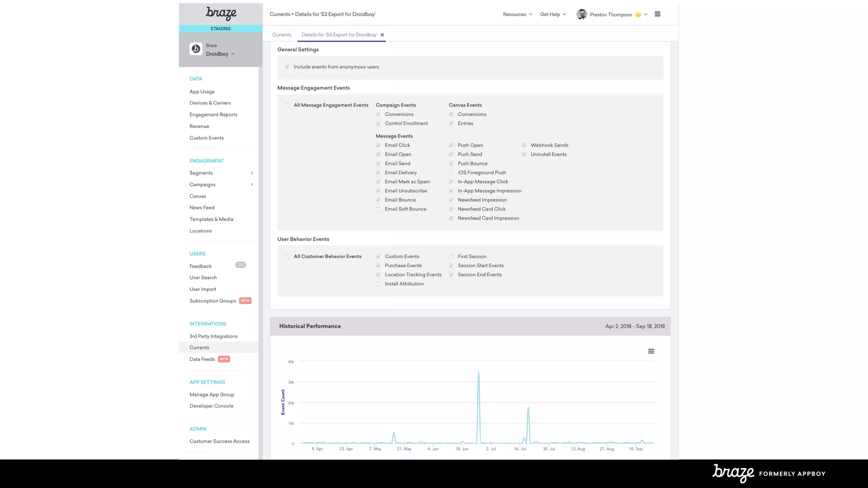Viewport: 868px width, 488px height.
Task: Click the Droidboy app group icon
Action: point(196,49)
